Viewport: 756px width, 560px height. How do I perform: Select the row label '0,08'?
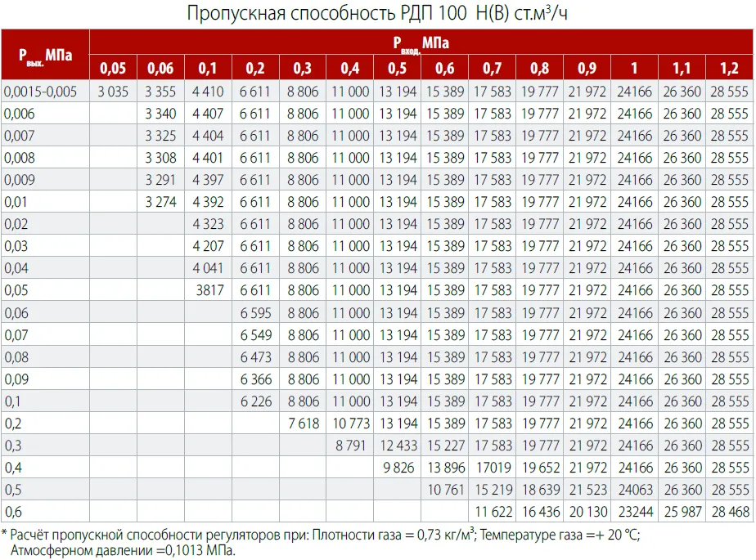click(16, 357)
